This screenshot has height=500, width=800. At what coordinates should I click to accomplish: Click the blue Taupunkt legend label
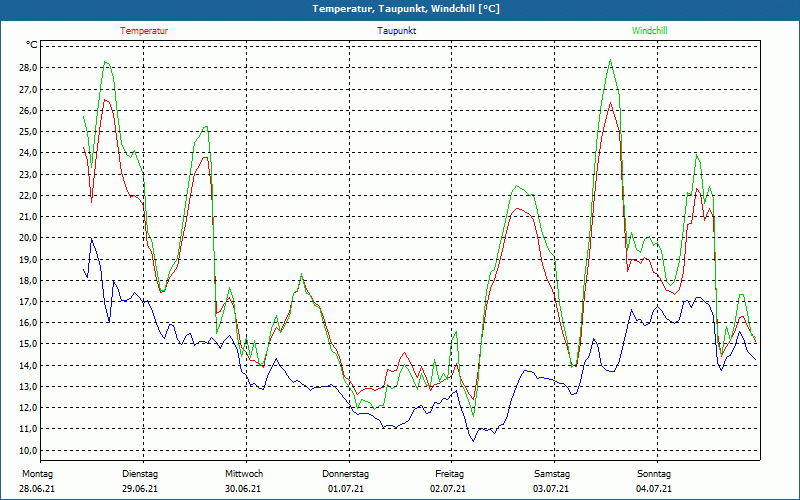click(396, 31)
